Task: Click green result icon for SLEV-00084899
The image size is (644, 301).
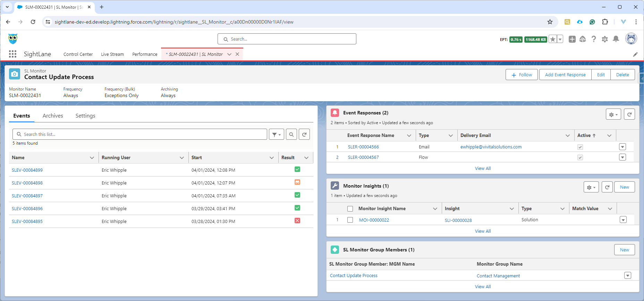Action: (x=297, y=169)
